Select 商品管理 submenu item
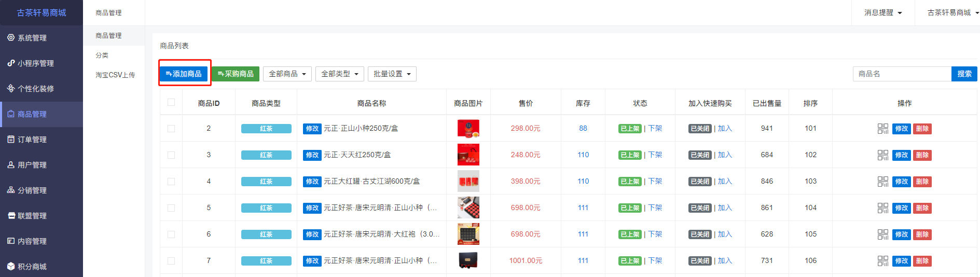This screenshot has width=980, height=277. (114, 35)
